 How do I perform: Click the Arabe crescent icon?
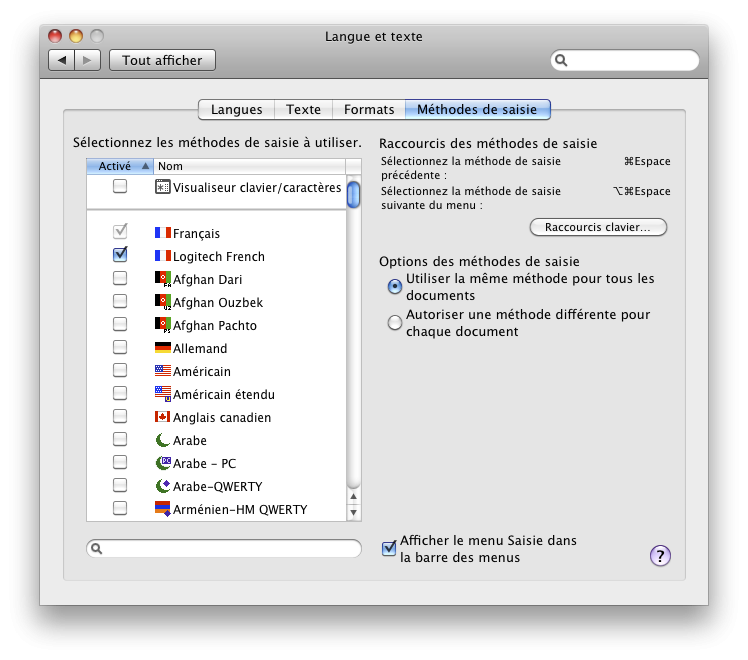163,440
